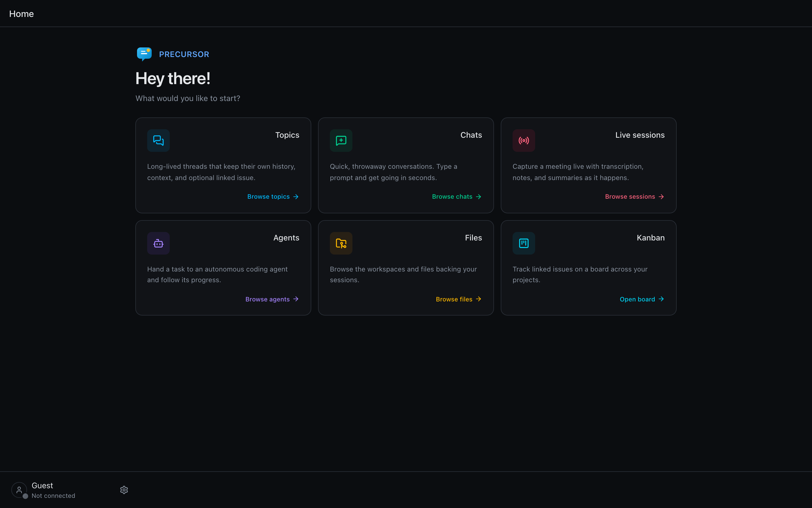The image size is (812, 508).
Task: Click the Hey there! heading
Action: [x=173, y=79]
